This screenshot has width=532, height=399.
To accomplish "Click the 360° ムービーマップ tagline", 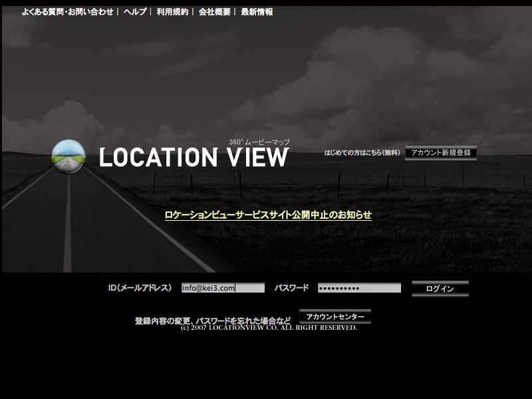I will pos(259,142).
